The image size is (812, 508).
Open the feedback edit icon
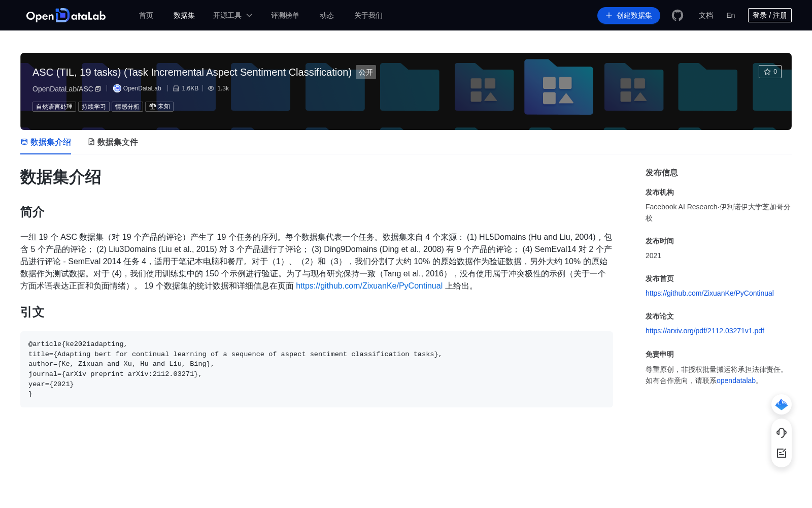(x=782, y=453)
